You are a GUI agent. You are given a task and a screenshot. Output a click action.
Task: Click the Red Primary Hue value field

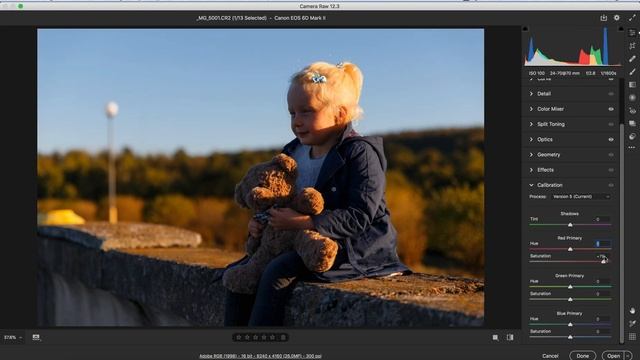(x=603, y=244)
